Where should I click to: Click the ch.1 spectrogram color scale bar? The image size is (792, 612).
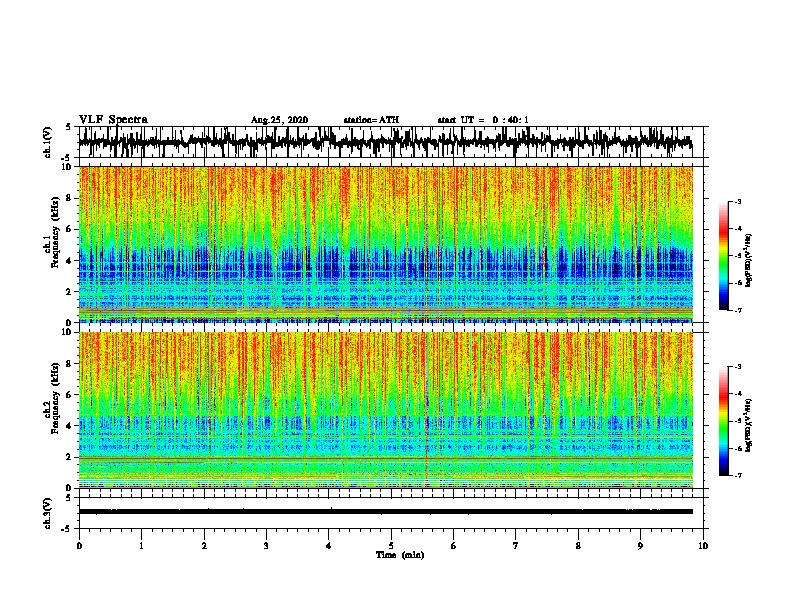pyautogui.click(x=723, y=256)
